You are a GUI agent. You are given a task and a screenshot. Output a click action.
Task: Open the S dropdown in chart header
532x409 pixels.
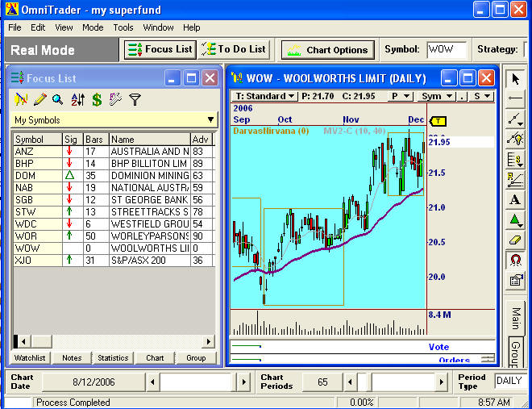481,96
